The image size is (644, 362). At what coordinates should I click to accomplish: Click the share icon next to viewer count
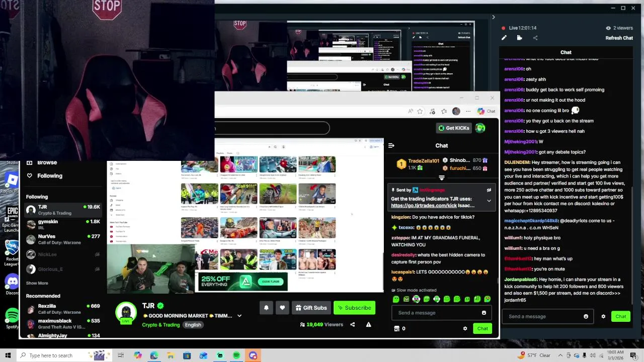(x=352, y=325)
